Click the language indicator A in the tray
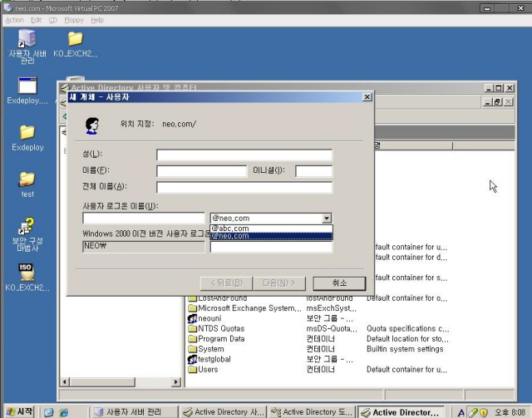This screenshot has height=418, width=532. click(461, 412)
